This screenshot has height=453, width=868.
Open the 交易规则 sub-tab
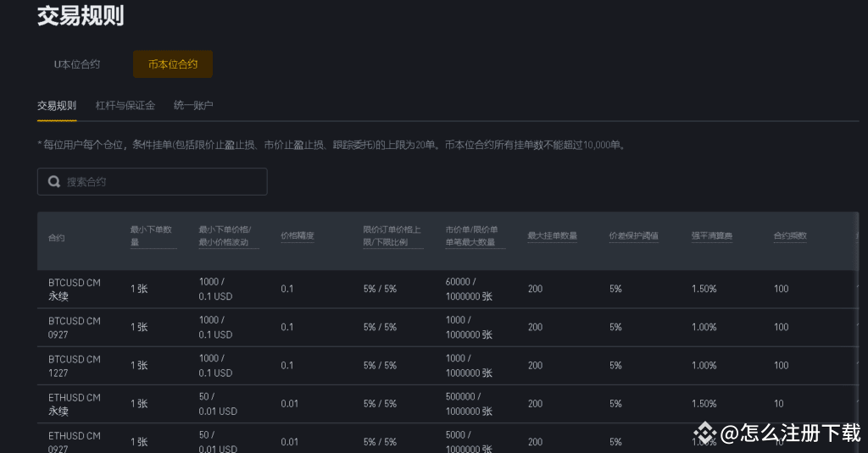57,106
